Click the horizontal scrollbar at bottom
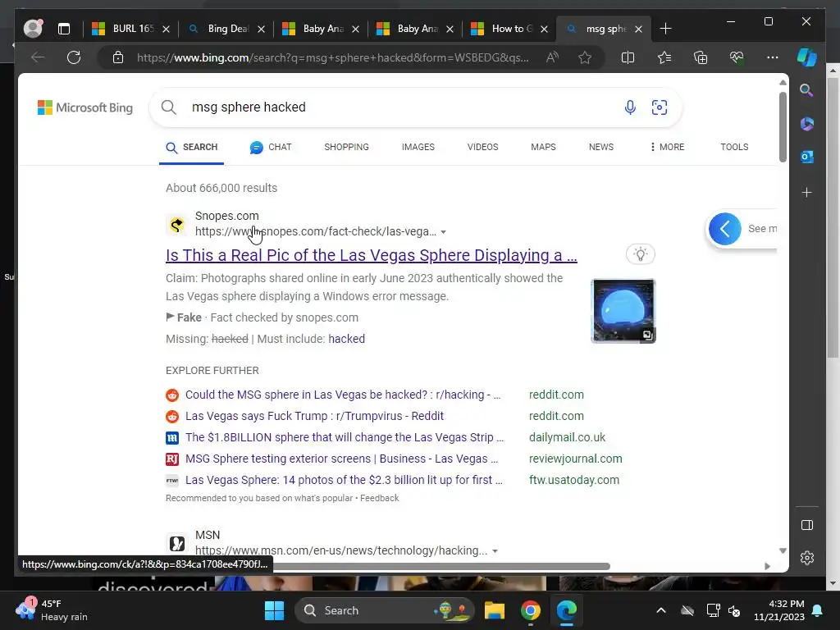The height and width of the screenshot is (630, 840). pos(441,566)
